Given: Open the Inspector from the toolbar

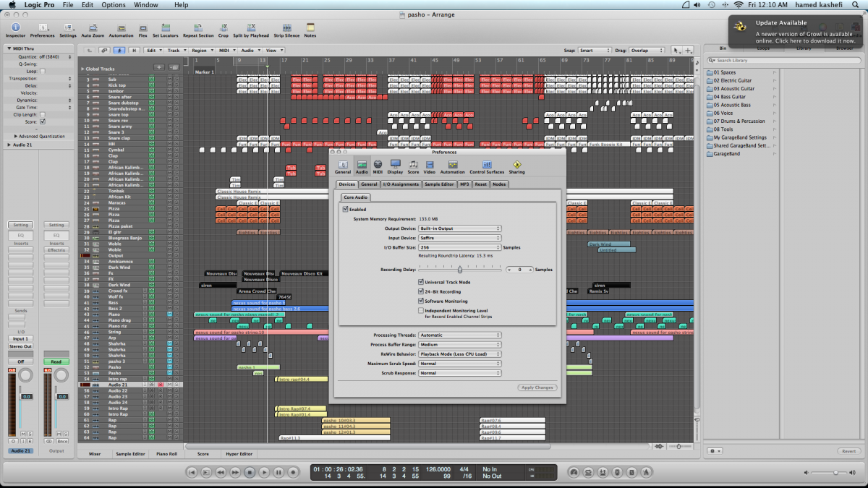Looking at the screenshot, I should click(15, 27).
